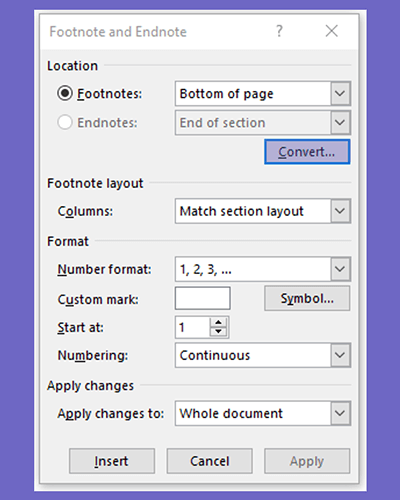Viewport: 400px width, 500px height.
Task: Click the Footnotes label text
Action: tap(110, 94)
